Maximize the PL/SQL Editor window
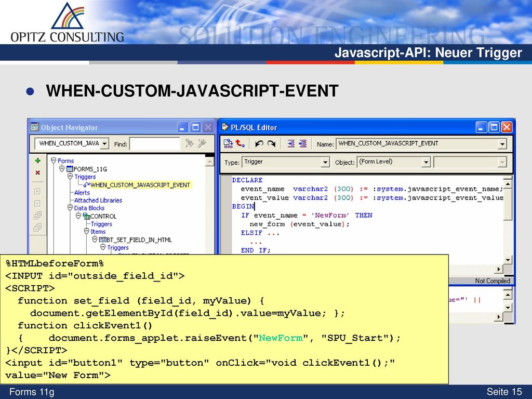Image resolution: width=532 pixels, height=399 pixels. pos(494,128)
